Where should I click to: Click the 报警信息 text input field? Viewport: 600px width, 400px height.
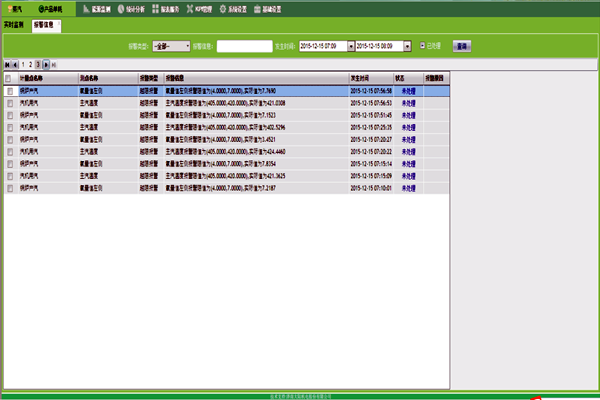click(243, 46)
